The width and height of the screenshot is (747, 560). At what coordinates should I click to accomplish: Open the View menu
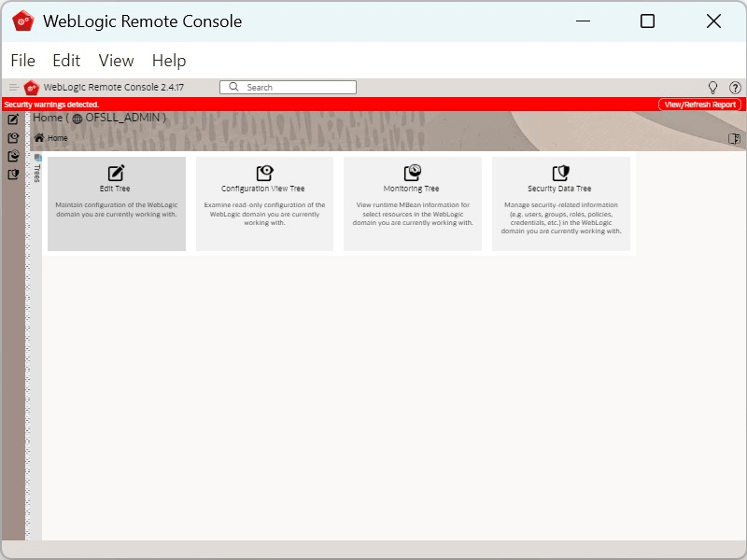[116, 61]
